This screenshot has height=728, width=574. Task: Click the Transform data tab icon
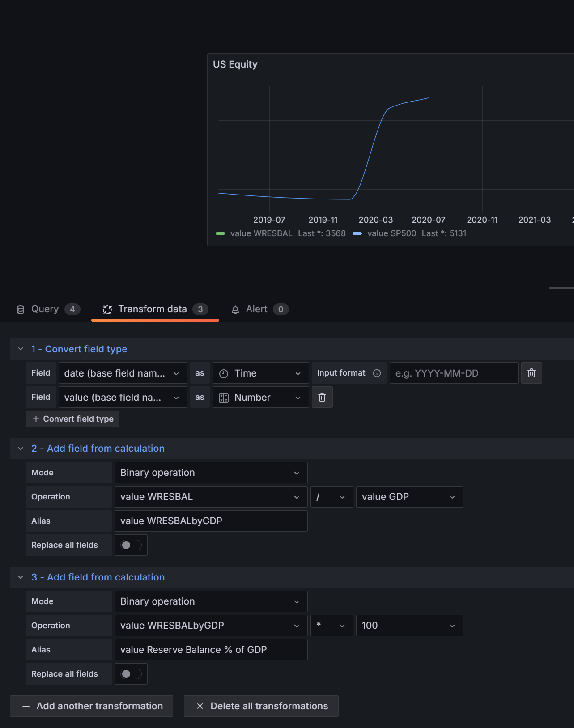(x=107, y=309)
